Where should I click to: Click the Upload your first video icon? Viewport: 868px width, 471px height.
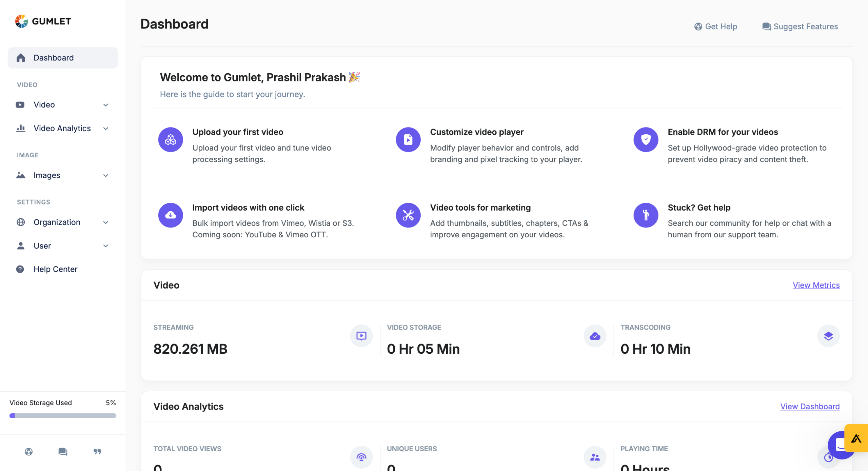pyautogui.click(x=171, y=140)
